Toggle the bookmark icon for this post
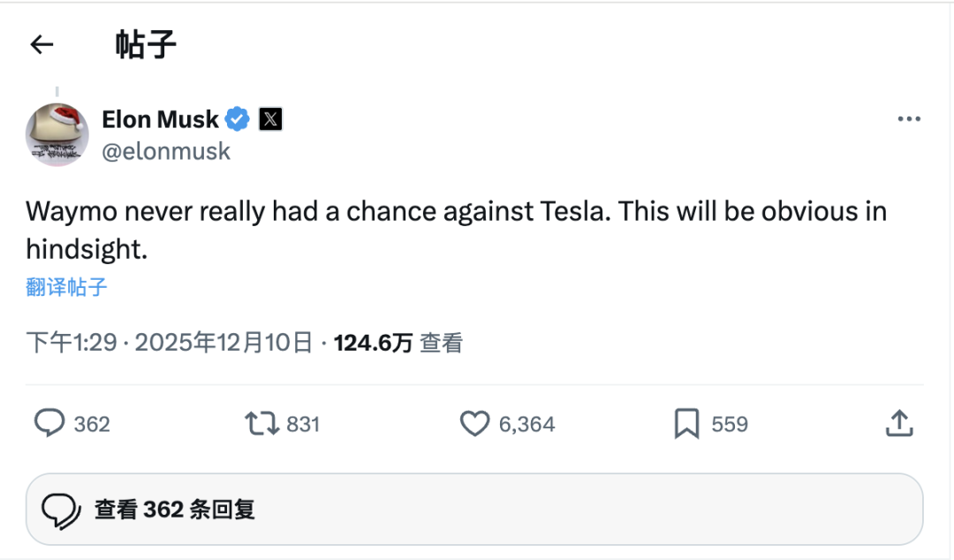This screenshot has width=954, height=560. point(686,424)
